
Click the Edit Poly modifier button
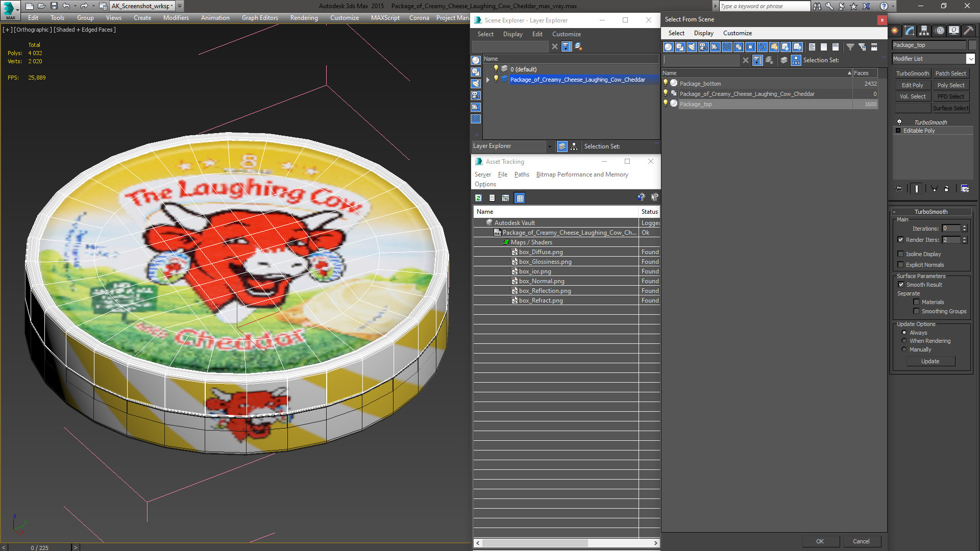912,85
